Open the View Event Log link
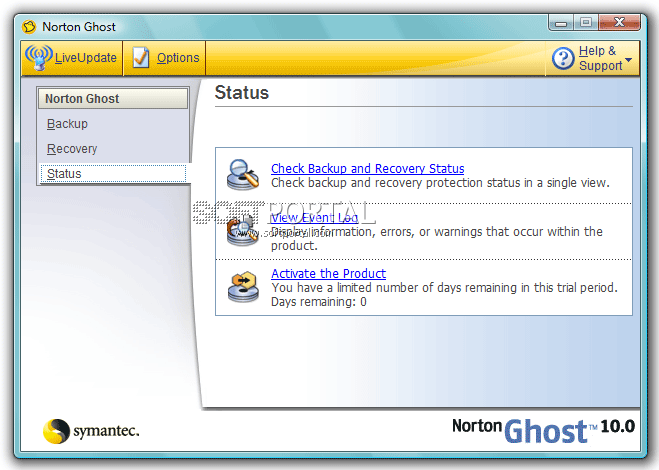659x470 pixels. point(314,218)
